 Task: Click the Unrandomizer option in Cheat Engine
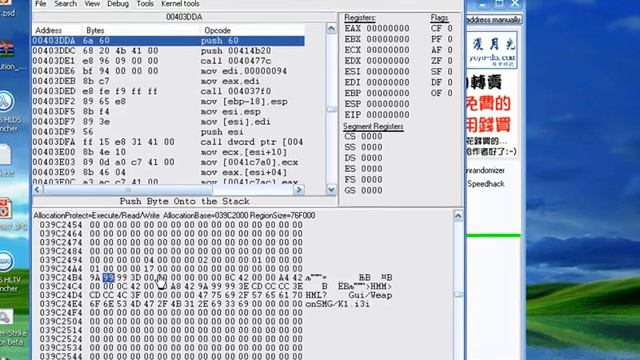[485, 170]
